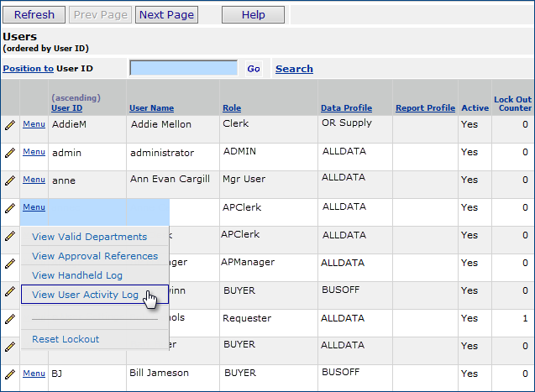Select View Approval References option

click(x=94, y=256)
